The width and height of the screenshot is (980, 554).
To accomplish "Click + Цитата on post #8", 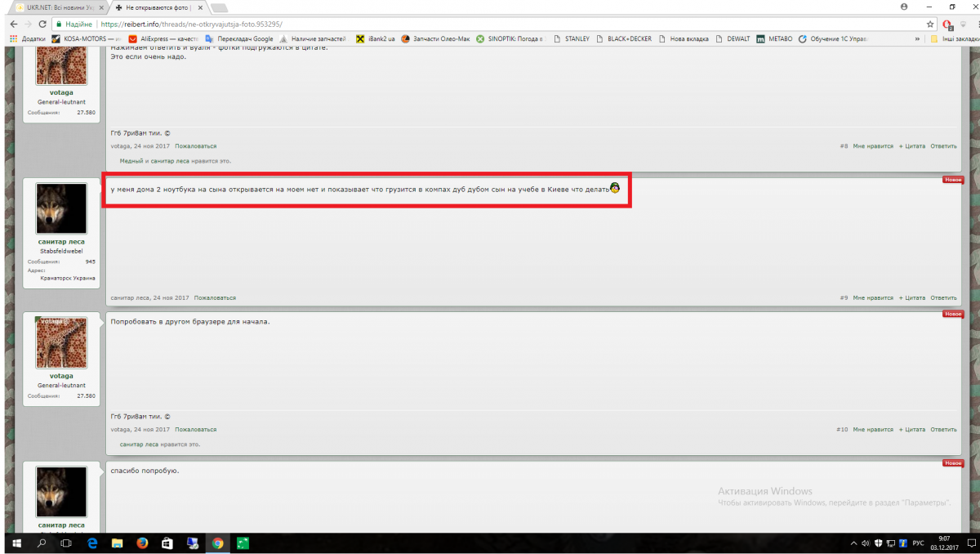I will tap(912, 146).
